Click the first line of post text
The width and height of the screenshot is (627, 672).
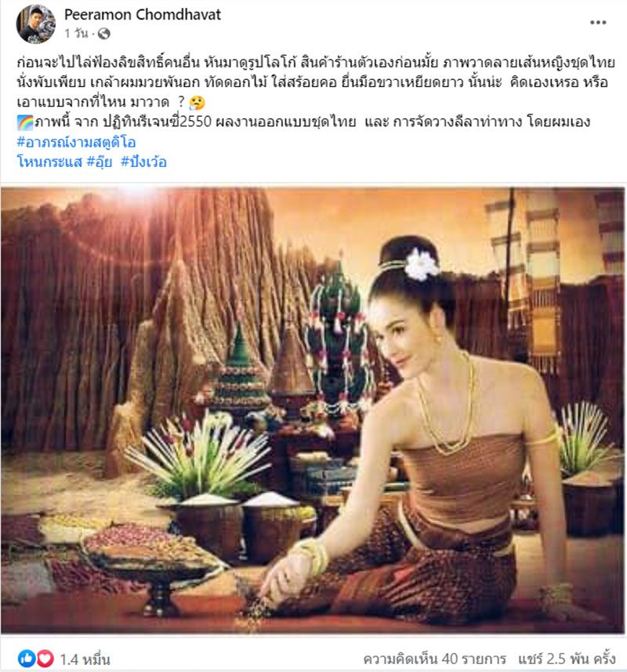point(316,63)
